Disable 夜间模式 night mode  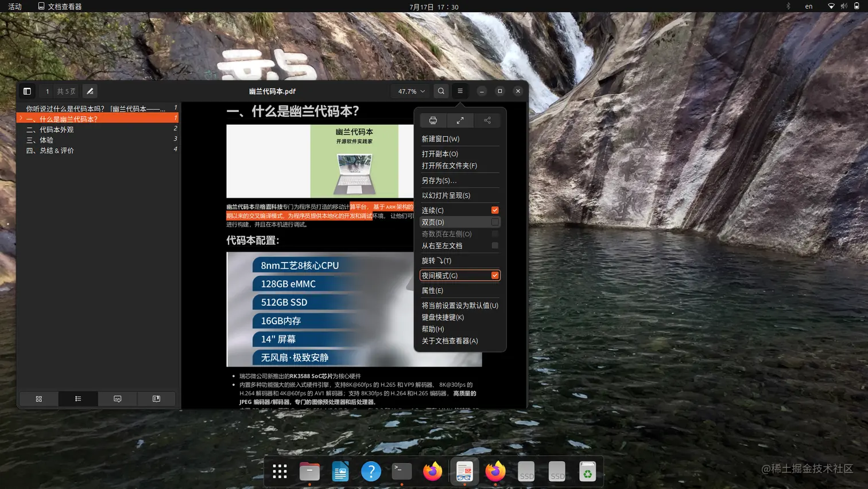pos(494,275)
